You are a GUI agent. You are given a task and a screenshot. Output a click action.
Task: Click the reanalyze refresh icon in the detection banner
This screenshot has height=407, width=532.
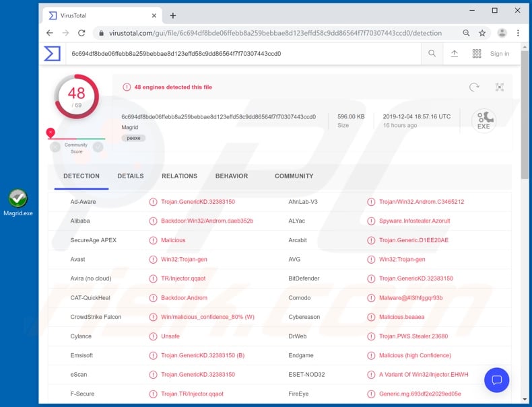(x=474, y=87)
